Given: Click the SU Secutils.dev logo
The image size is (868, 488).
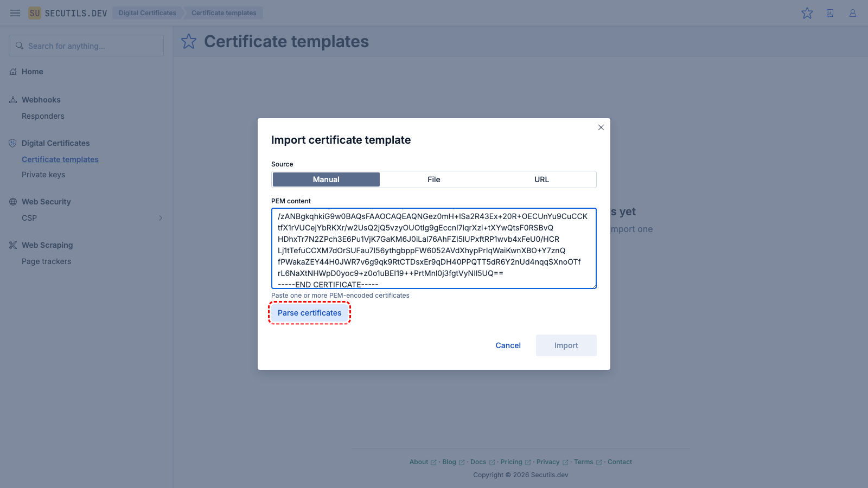Looking at the screenshot, I should 68,13.
